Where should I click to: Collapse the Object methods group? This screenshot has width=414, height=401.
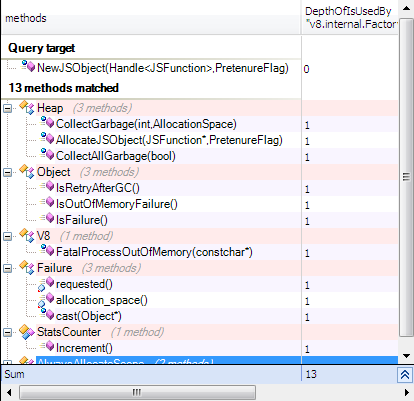7,172
